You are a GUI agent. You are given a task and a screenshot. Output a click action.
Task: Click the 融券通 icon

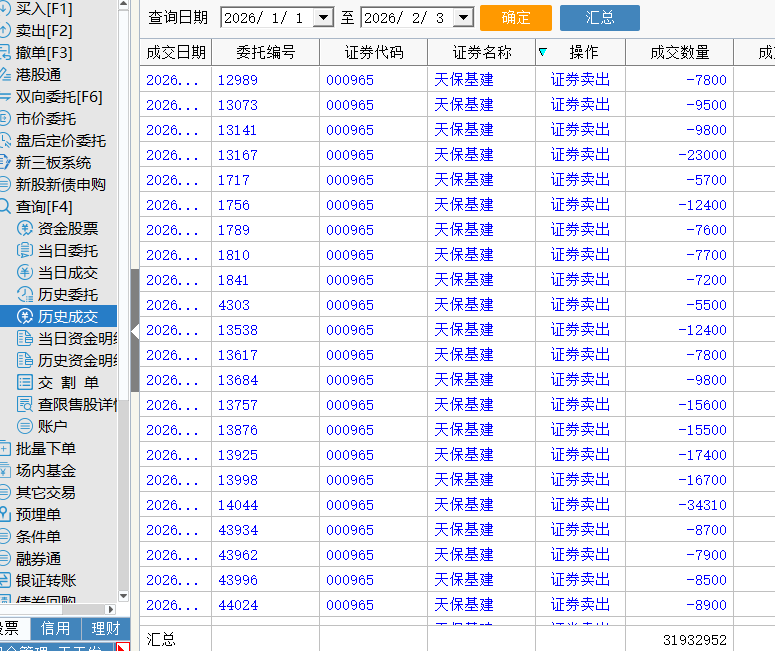[x=5, y=559]
